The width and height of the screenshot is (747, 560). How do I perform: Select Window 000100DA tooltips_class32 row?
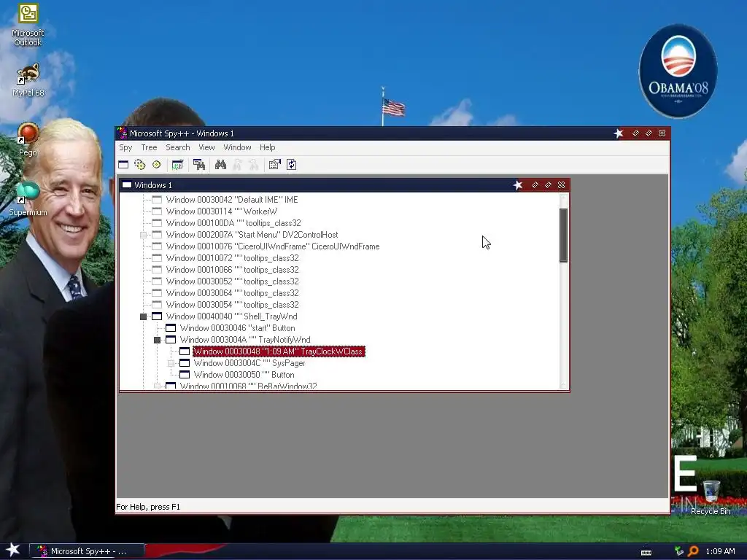point(233,223)
